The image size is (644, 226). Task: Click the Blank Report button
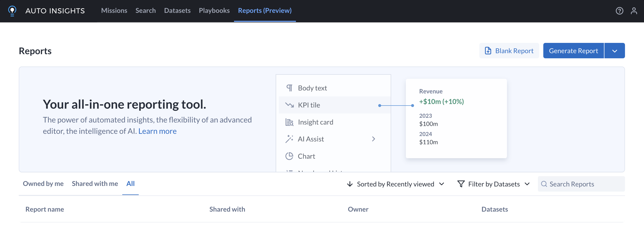(x=509, y=51)
